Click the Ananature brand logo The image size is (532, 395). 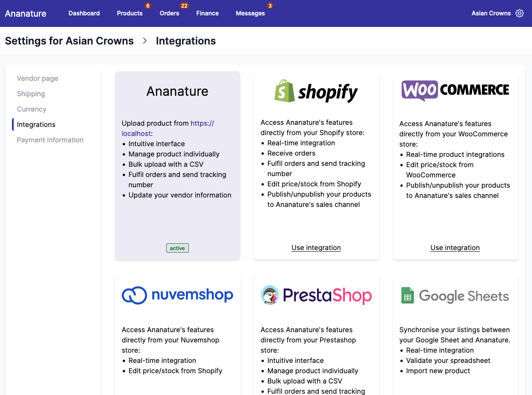click(26, 13)
